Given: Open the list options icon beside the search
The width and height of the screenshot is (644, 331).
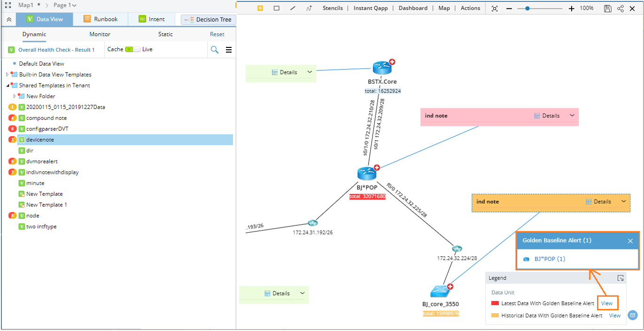Looking at the screenshot, I should pyautogui.click(x=229, y=49).
